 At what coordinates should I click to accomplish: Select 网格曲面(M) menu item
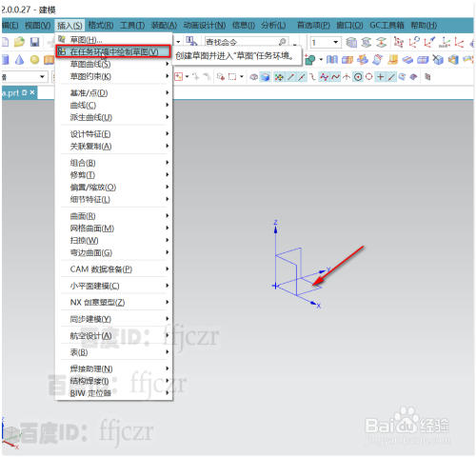coord(113,228)
